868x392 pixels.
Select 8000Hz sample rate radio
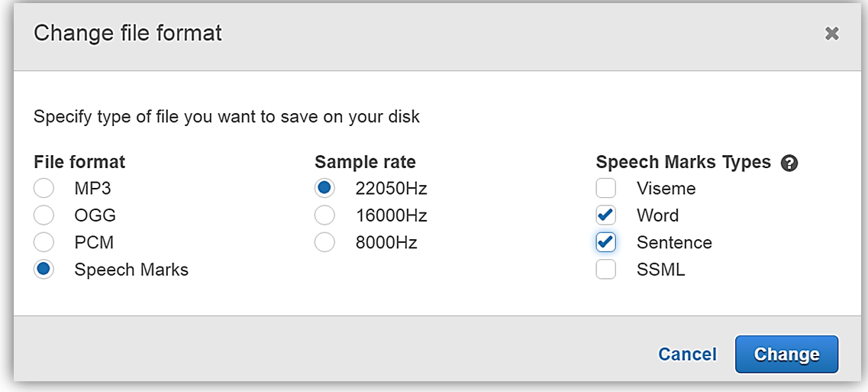point(324,242)
